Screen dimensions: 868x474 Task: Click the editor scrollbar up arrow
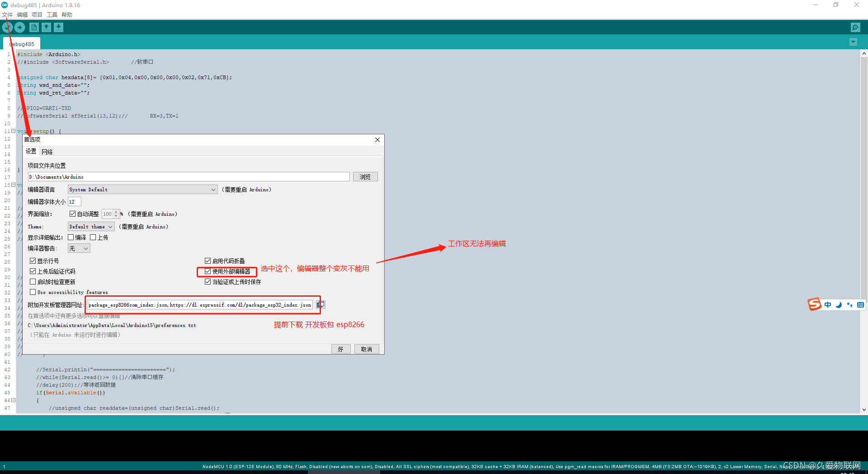pos(864,53)
